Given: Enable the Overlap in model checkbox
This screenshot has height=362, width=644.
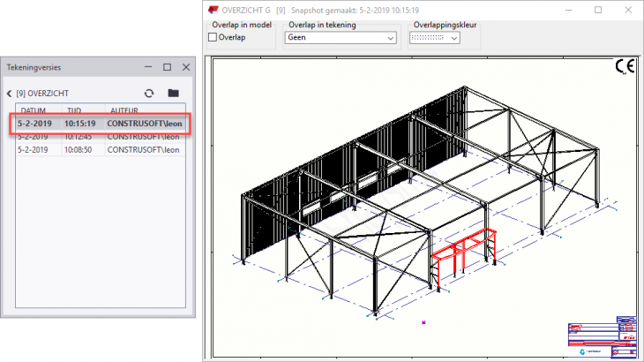Looking at the screenshot, I should coord(212,38).
